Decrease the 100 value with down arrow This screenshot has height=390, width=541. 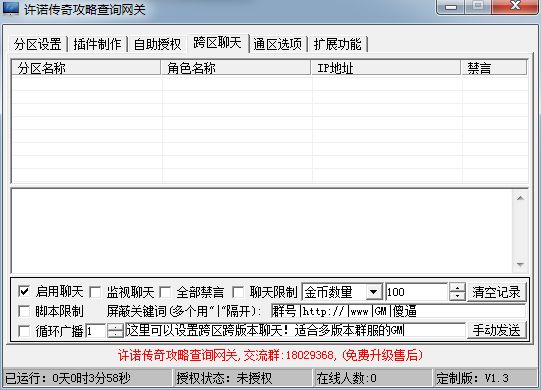point(458,296)
